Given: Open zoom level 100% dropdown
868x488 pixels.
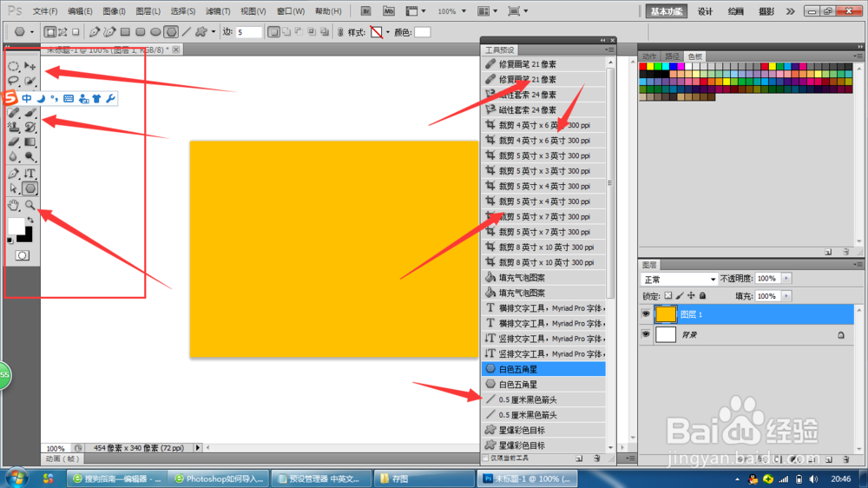Looking at the screenshot, I should (x=464, y=11).
